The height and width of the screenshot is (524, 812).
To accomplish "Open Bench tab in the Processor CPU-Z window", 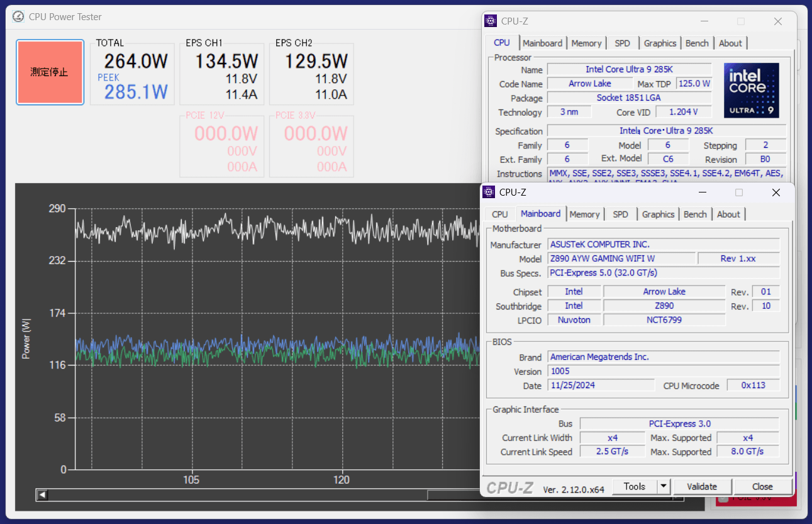I will pyautogui.click(x=697, y=43).
